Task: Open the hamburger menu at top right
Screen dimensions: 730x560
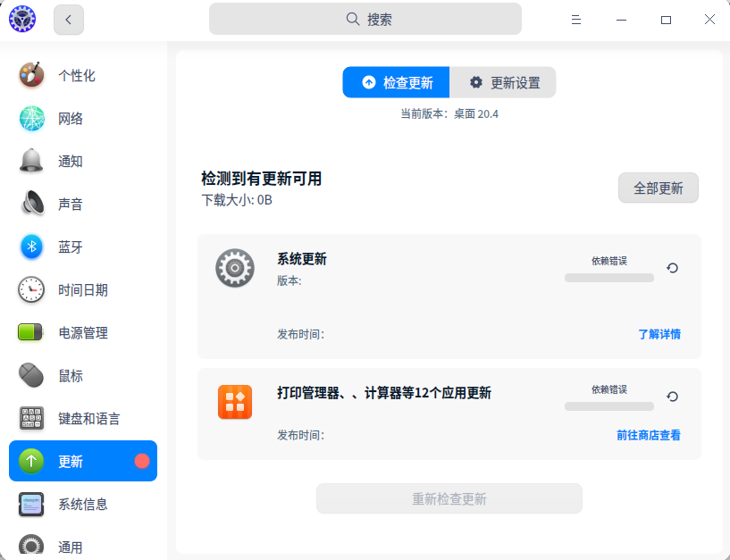Action: click(576, 18)
